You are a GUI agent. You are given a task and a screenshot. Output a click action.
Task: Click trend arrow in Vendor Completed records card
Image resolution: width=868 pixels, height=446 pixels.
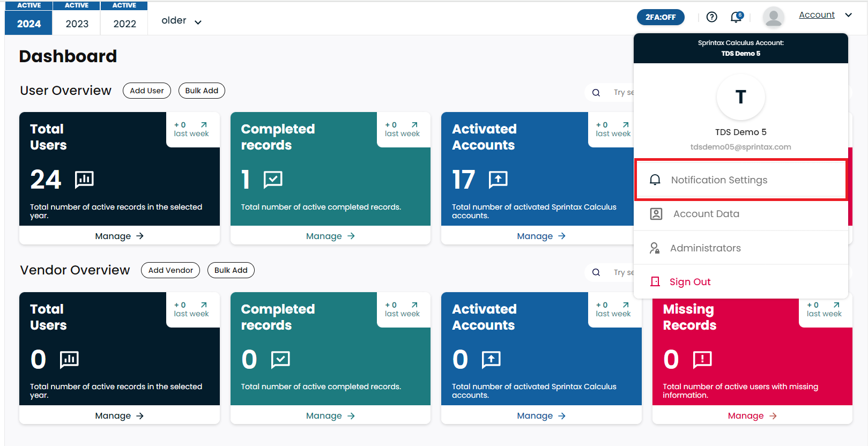point(414,305)
